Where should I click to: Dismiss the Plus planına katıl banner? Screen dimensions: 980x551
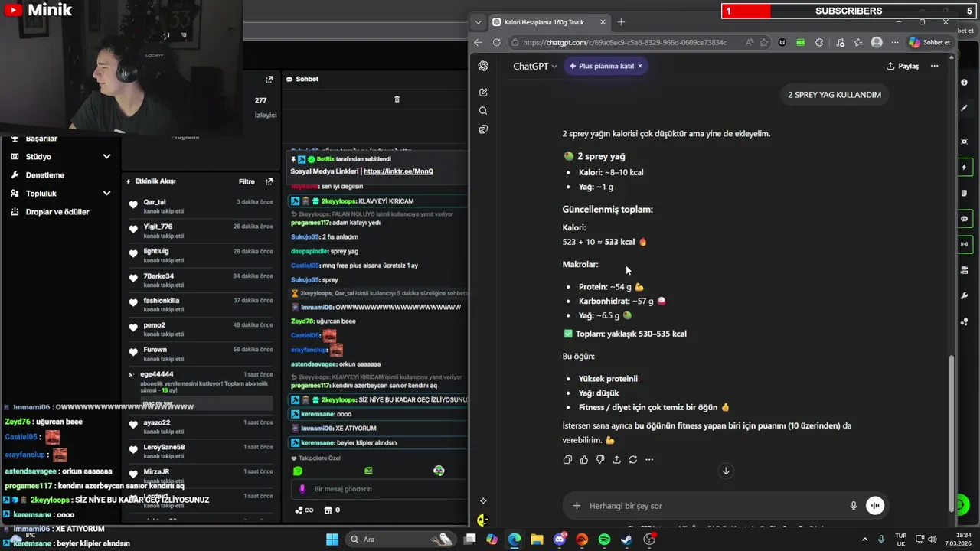pos(640,67)
